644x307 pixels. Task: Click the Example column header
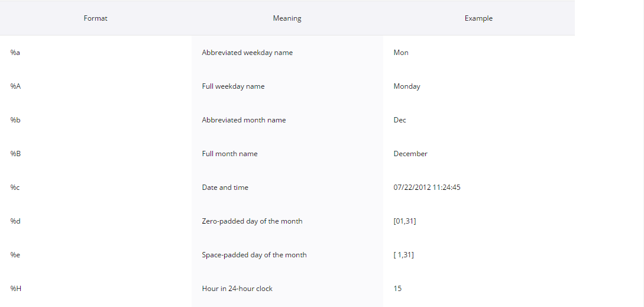(x=478, y=18)
